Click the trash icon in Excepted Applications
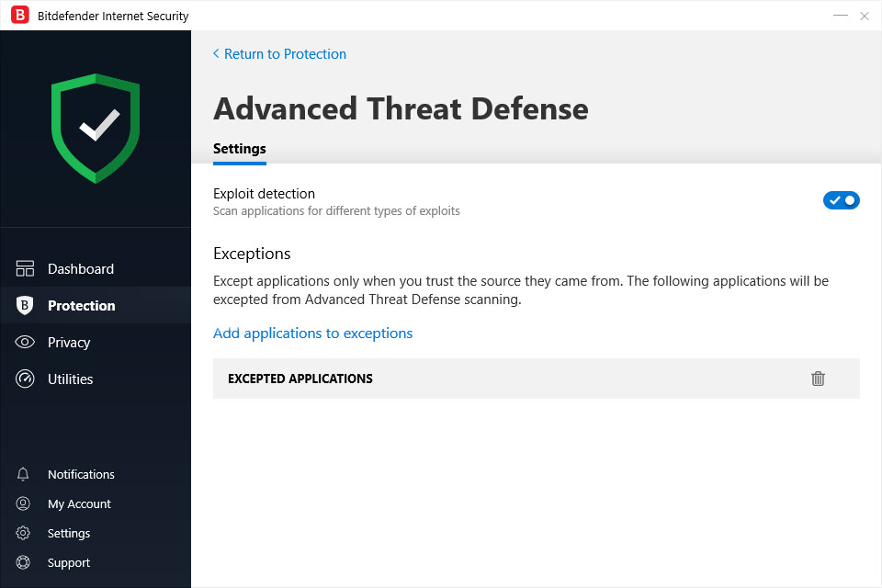Image resolution: width=882 pixels, height=588 pixels. pyautogui.click(x=818, y=379)
